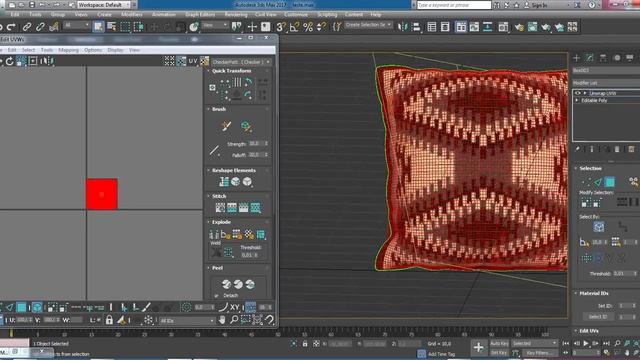This screenshot has width=640, height=360.
Task: Click the Mirror Horizontal tool in Edit UVWs
Action: click(x=46, y=61)
